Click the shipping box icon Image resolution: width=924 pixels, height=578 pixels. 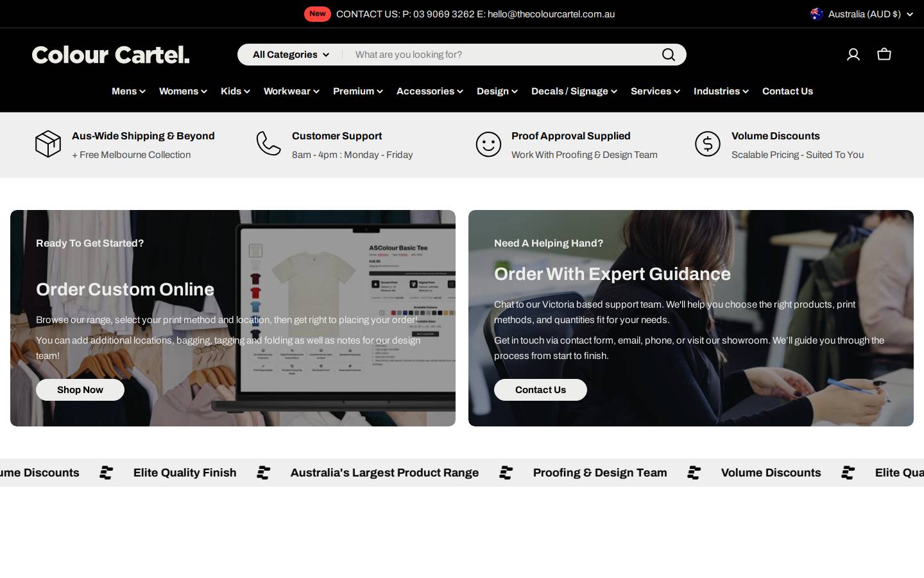pos(48,144)
